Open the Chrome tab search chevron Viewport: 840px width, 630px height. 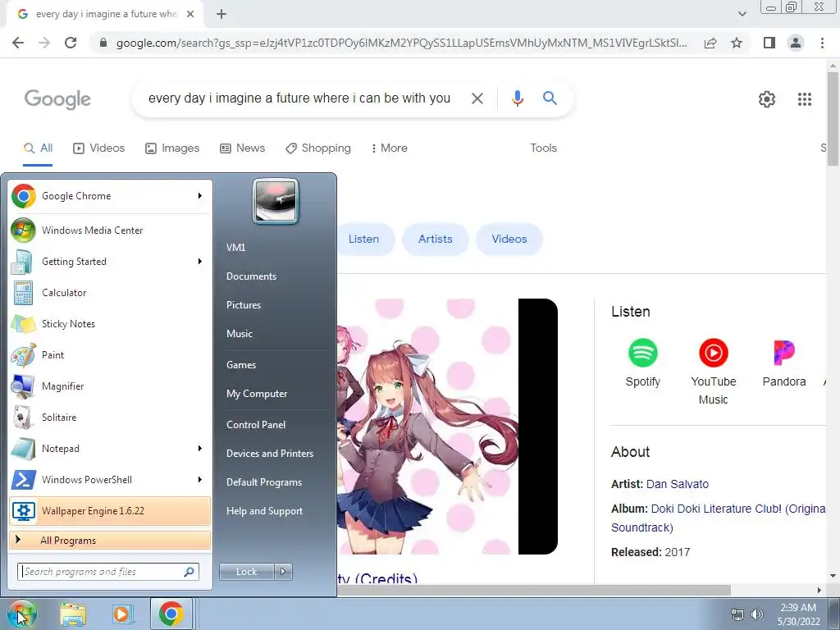742,14
